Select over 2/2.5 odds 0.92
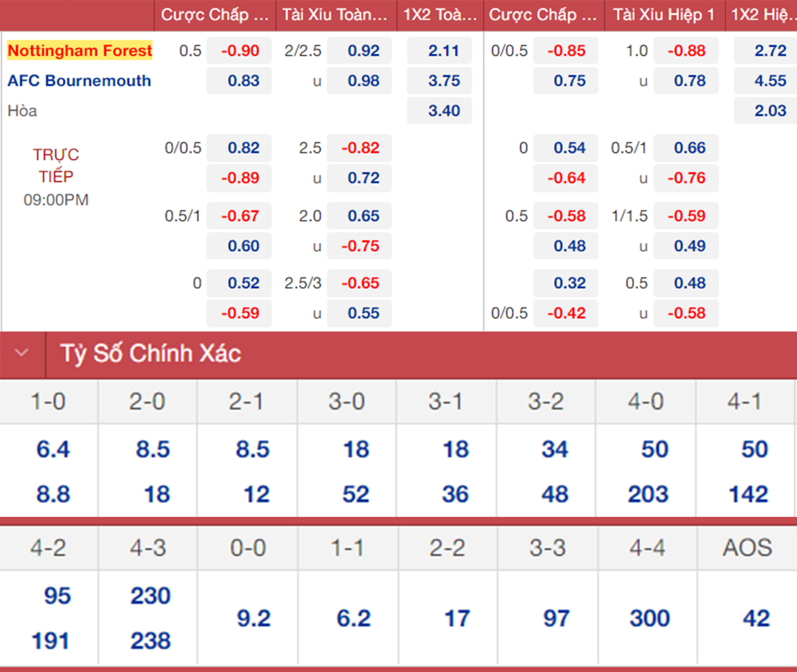Viewport: 797px width, 672px height. click(362, 51)
